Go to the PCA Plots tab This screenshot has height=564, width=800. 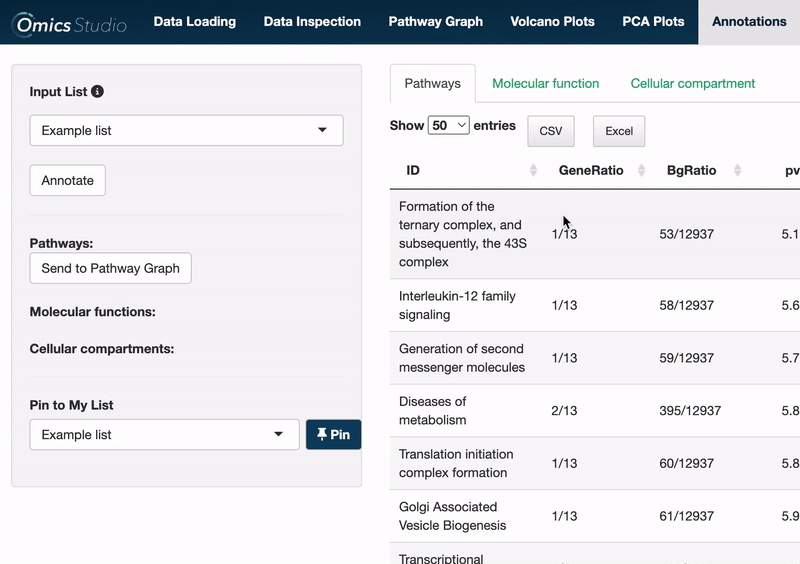tap(653, 22)
